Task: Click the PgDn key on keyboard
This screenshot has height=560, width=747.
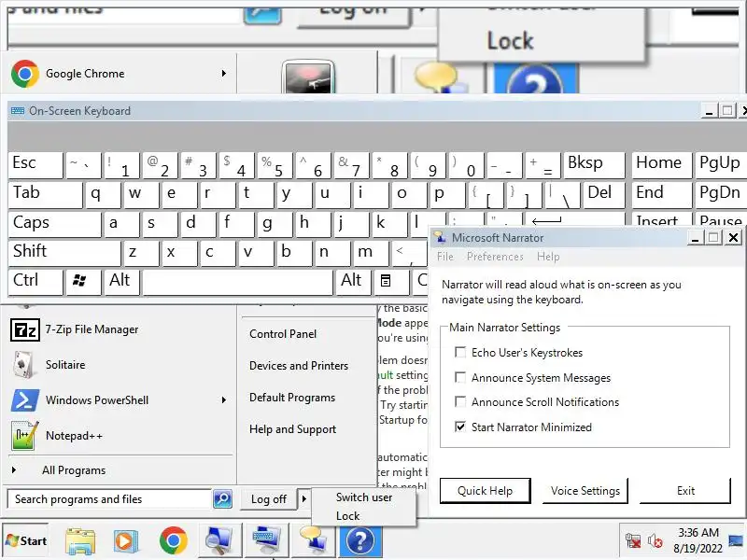Action: pyautogui.click(x=720, y=194)
